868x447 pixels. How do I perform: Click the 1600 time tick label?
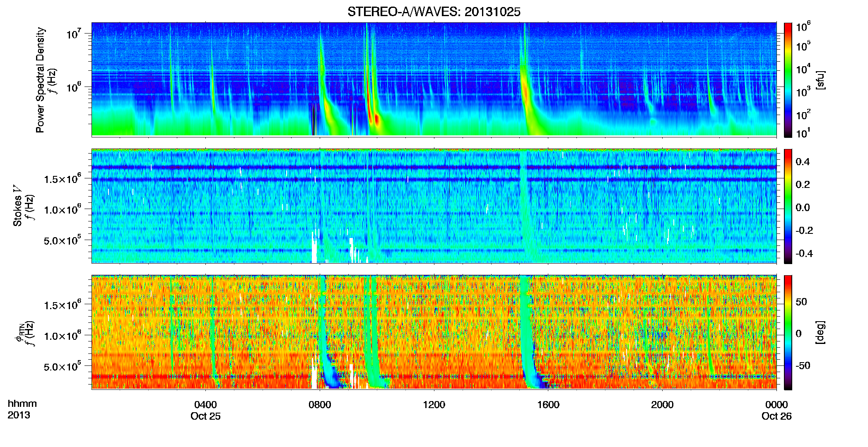click(x=548, y=404)
